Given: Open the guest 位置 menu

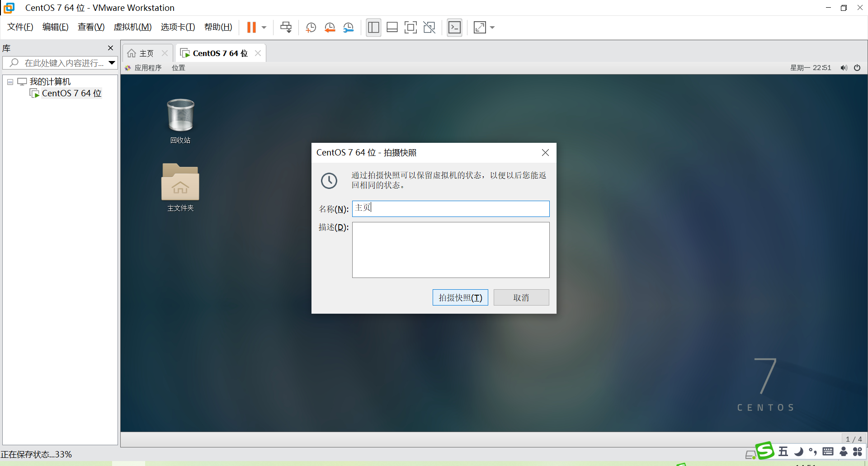Looking at the screenshot, I should coord(179,68).
